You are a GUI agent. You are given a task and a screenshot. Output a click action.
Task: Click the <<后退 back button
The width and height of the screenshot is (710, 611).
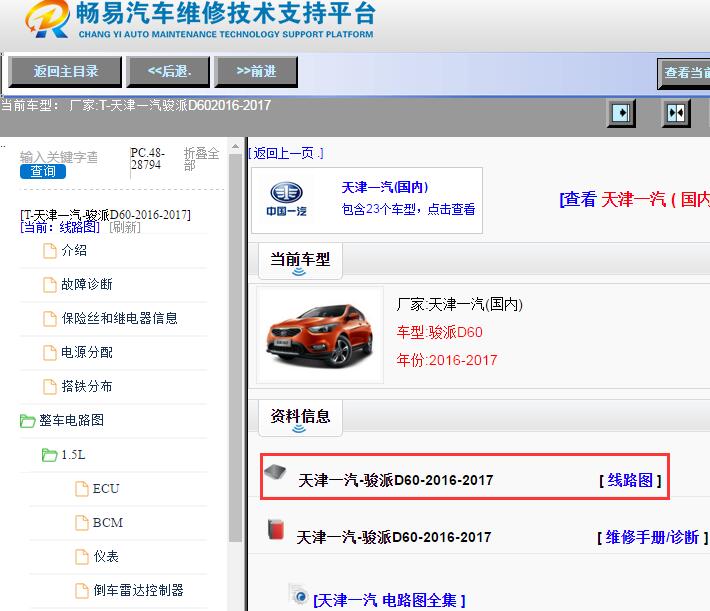[x=168, y=72]
